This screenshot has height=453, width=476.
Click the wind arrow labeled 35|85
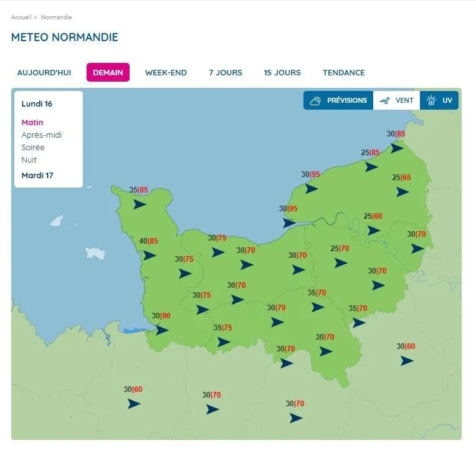pos(139,204)
